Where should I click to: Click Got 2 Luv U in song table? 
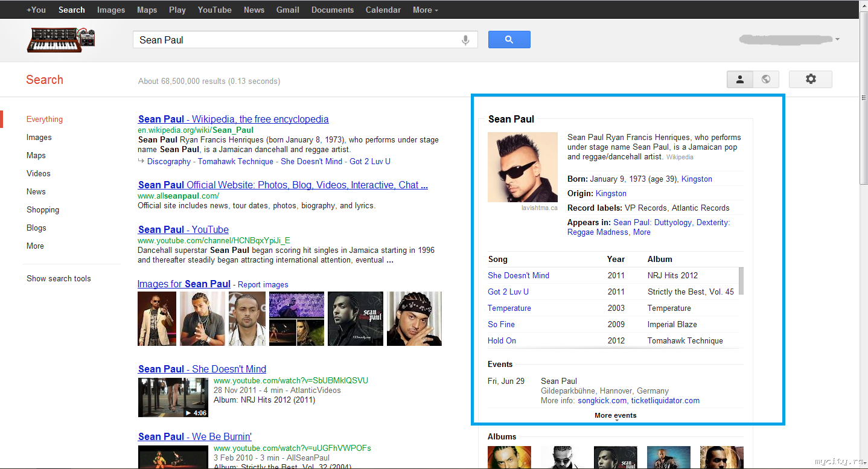coord(508,292)
